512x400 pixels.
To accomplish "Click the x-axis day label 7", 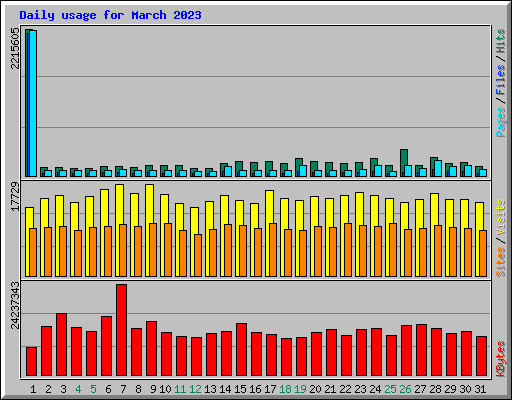I will (123, 389).
